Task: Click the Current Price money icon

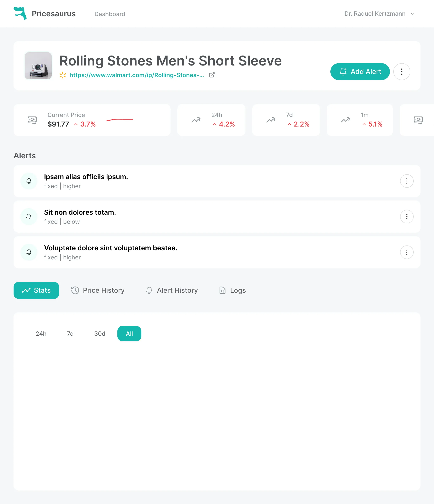Action: [x=32, y=120]
